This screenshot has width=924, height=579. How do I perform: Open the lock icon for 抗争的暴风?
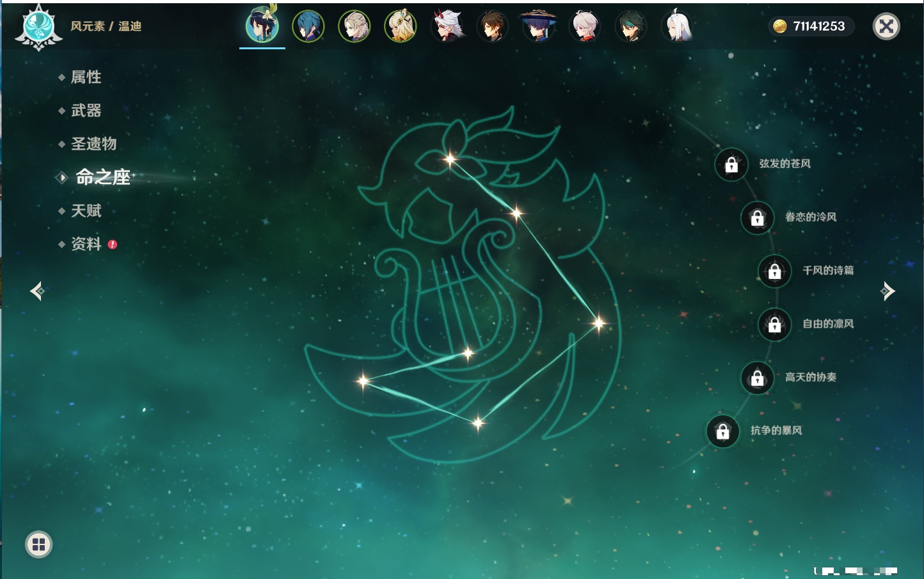(x=722, y=431)
